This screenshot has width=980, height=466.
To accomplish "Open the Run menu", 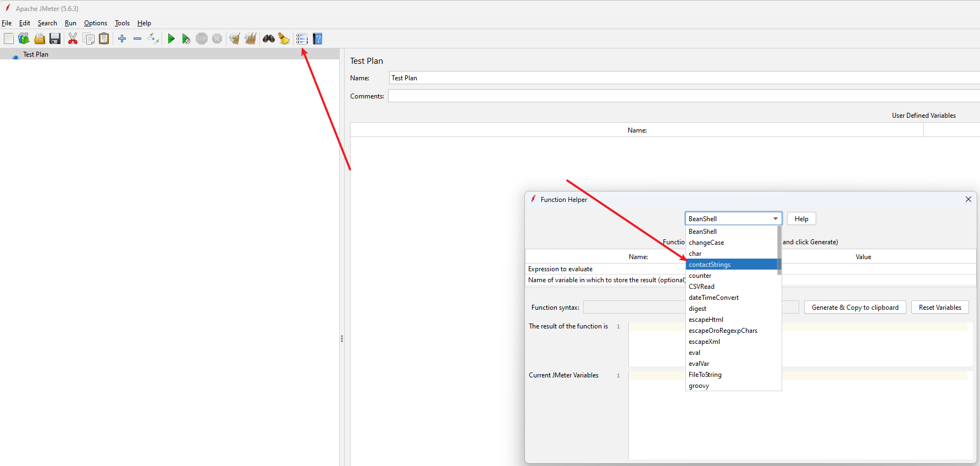I will pos(70,23).
